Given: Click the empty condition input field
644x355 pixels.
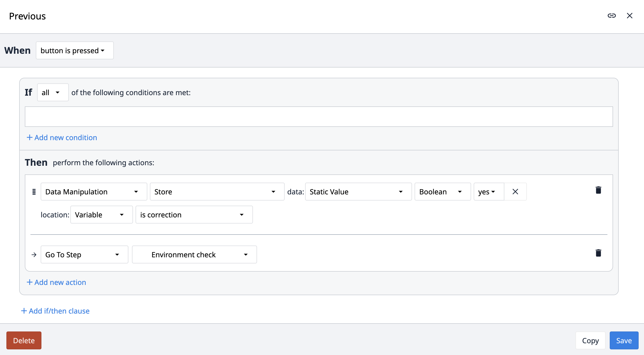Looking at the screenshot, I should (x=319, y=116).
